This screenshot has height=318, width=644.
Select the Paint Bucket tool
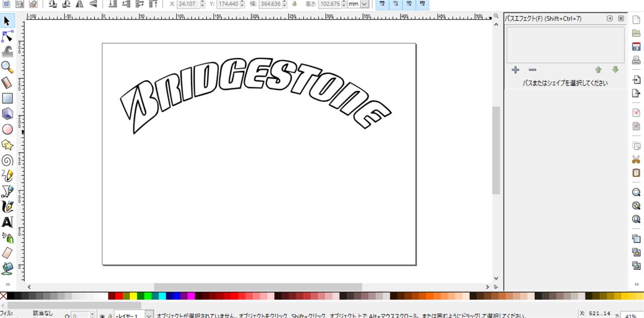coord(7,268)
